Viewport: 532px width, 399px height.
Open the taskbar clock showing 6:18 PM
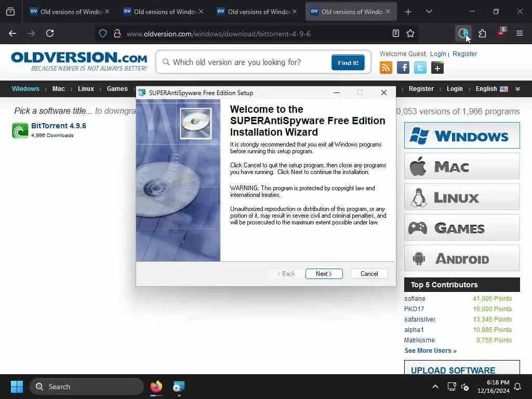coord(494,387)
